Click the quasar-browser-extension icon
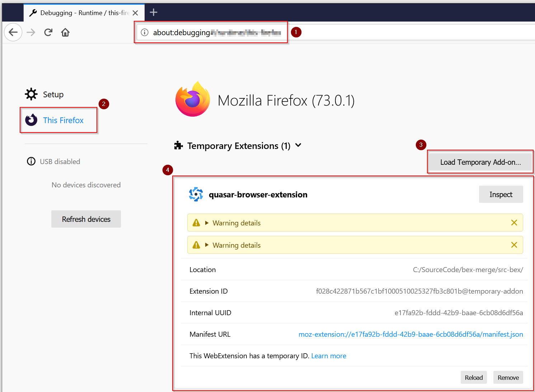The image size is (535, 392). coord(196,195)
